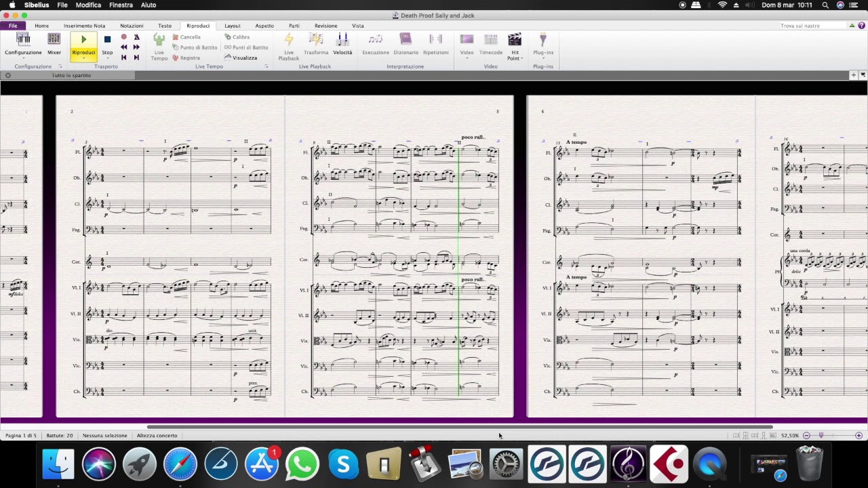Open the Timecode settings
868x488 pixels.
[x=491, y=44]
